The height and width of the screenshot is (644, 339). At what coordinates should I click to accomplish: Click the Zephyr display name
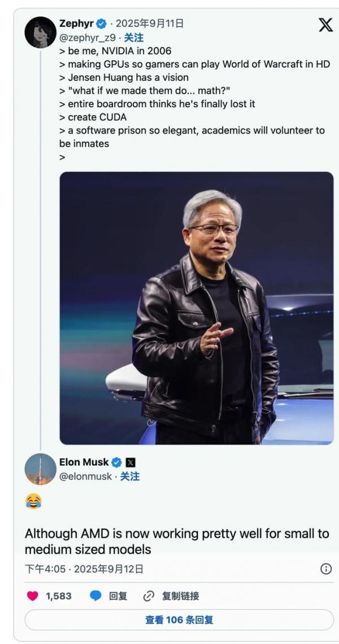76,24
